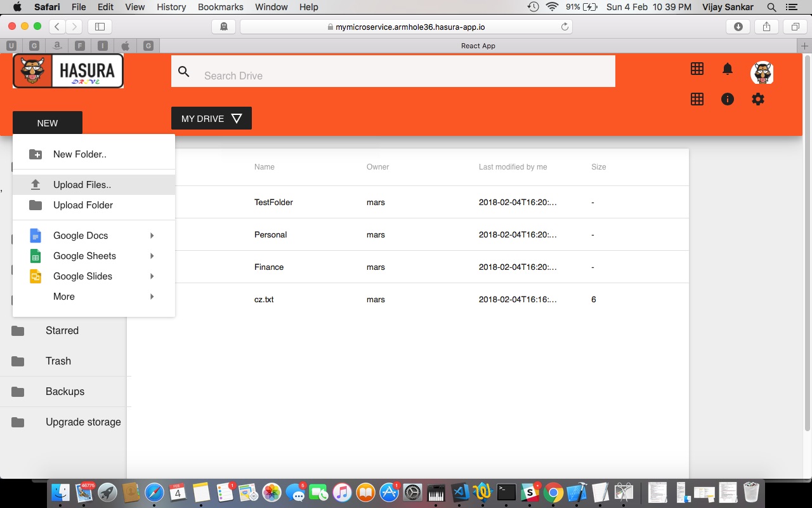
Task: Click the notifications bell icon
Action: click(728, 69)
